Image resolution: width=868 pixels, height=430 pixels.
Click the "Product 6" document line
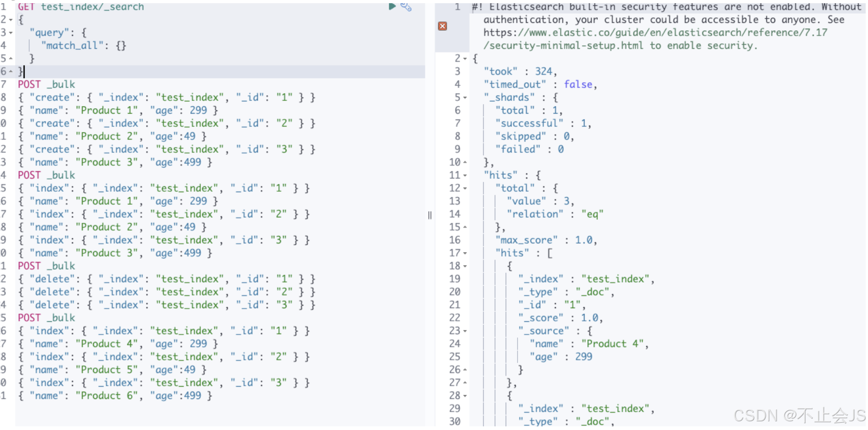tap(115, 396)
